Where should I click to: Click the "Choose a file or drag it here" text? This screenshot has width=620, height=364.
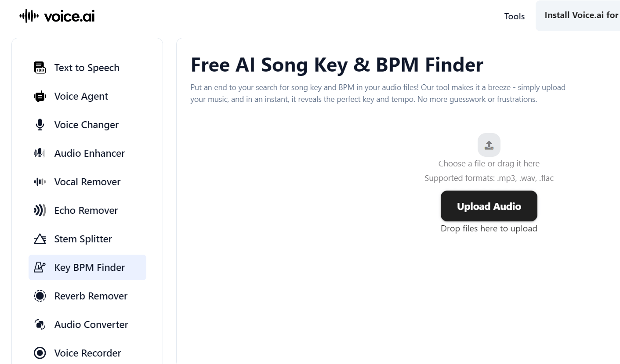[x=489, y=164]
